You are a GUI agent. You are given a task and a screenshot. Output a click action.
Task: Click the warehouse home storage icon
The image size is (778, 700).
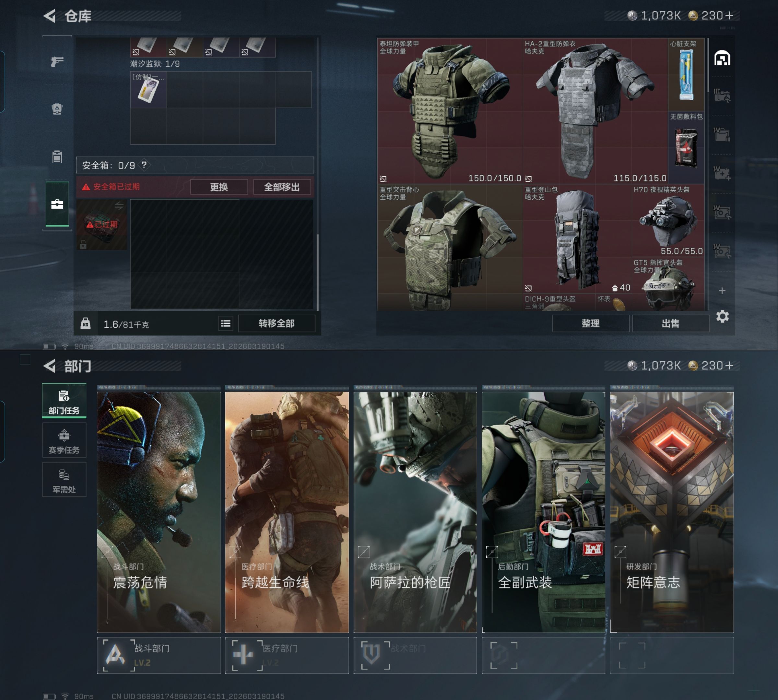(x=722, y=58)
